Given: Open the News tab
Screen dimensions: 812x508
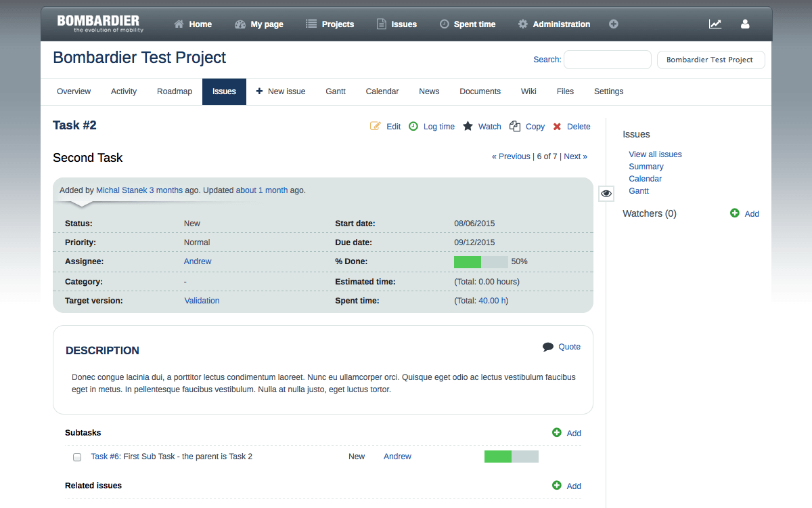Looking at the screenshot, I should pyautogui.click(x=429, y=91).
